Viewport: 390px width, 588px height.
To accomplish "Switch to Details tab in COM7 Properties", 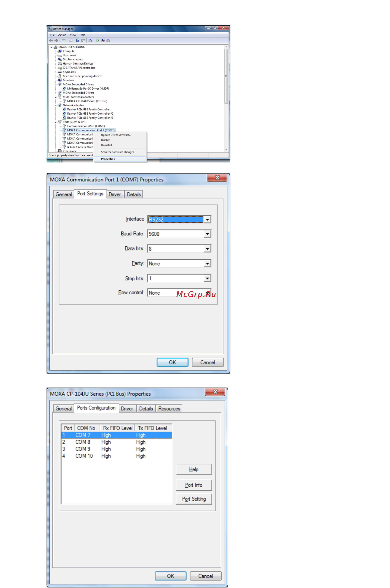I will pyautogui.click(x=134, y=194).
